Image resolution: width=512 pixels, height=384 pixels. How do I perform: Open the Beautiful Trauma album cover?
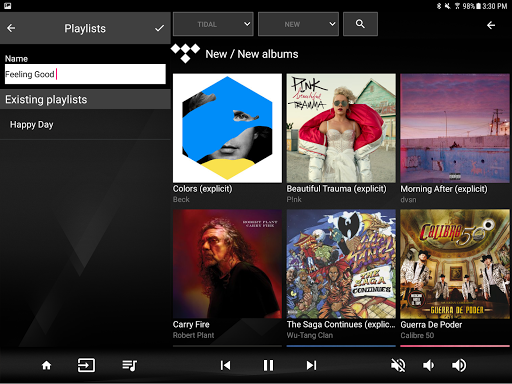341,128
